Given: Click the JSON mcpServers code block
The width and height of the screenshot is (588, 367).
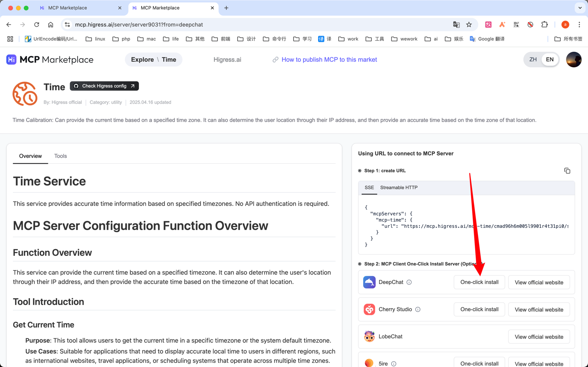Looking at the screenshot, I should coord(466,226).
